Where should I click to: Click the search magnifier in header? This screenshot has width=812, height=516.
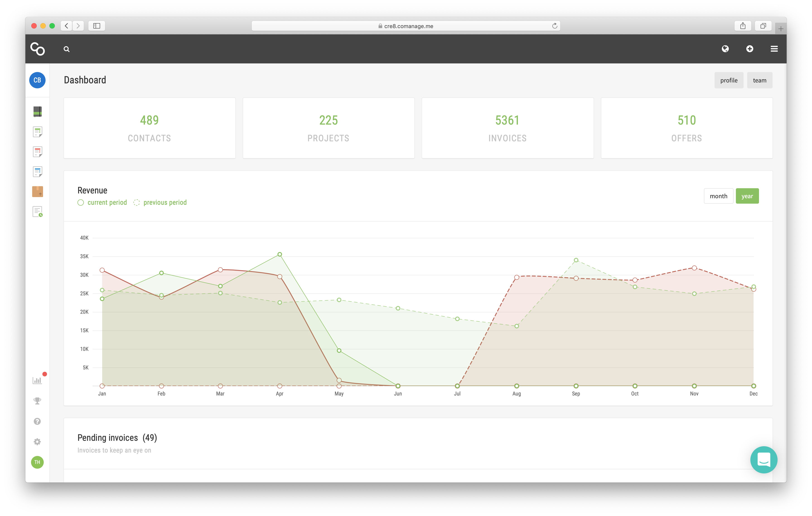[66, 49]
